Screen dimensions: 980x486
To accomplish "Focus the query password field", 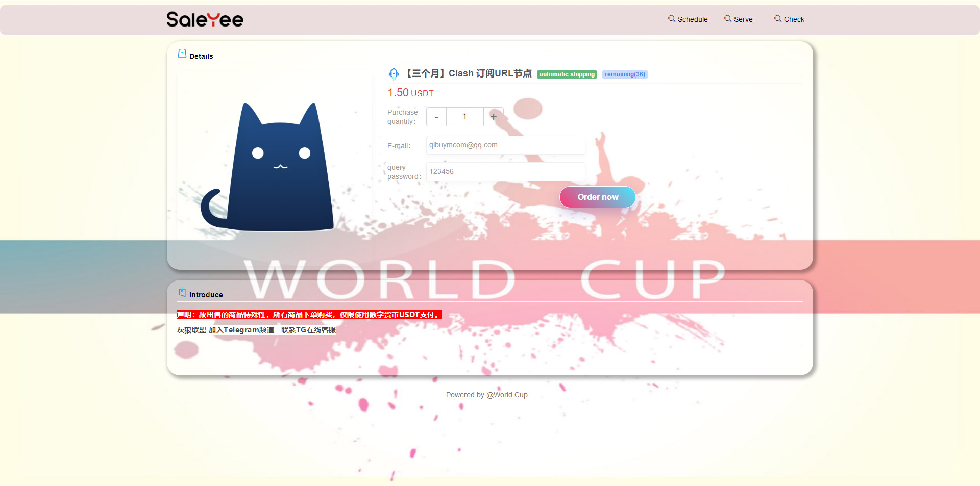I will [x=506, y=172].
